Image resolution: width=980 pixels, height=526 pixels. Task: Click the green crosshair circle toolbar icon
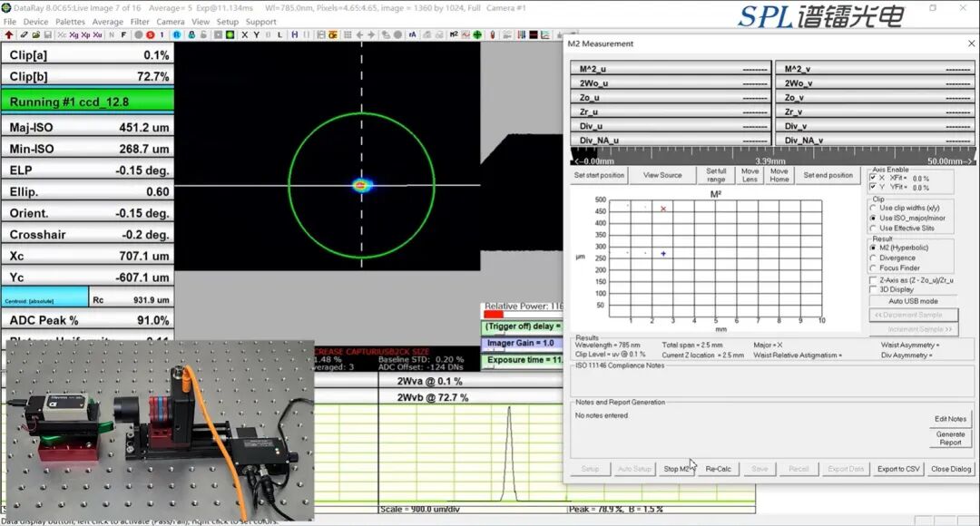(x=476, y=34)
